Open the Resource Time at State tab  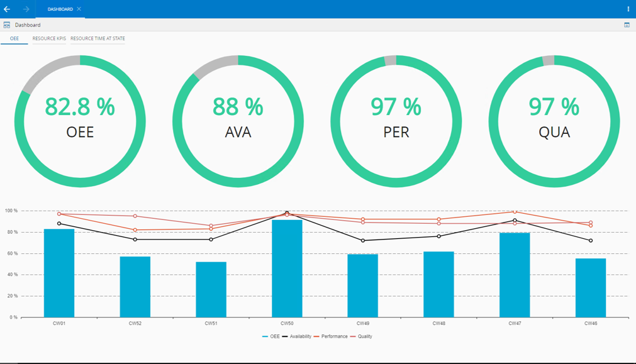click(98, 38)
